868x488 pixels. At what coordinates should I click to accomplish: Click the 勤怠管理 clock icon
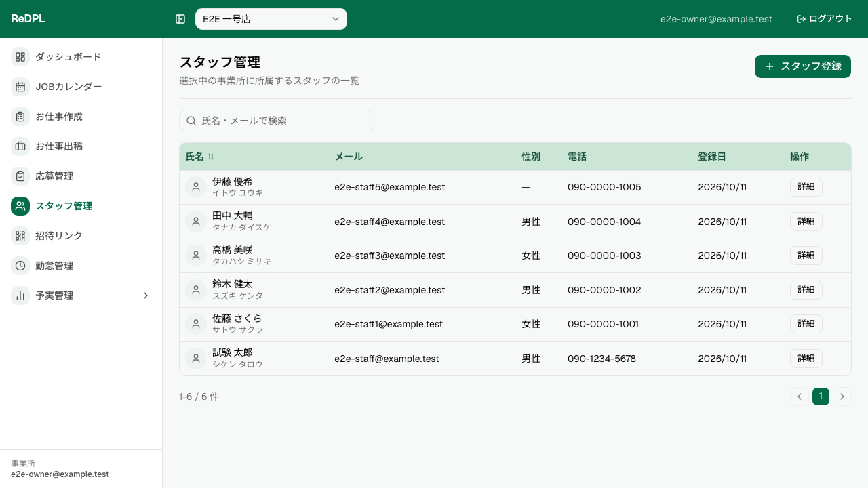[x=20, y=266]
